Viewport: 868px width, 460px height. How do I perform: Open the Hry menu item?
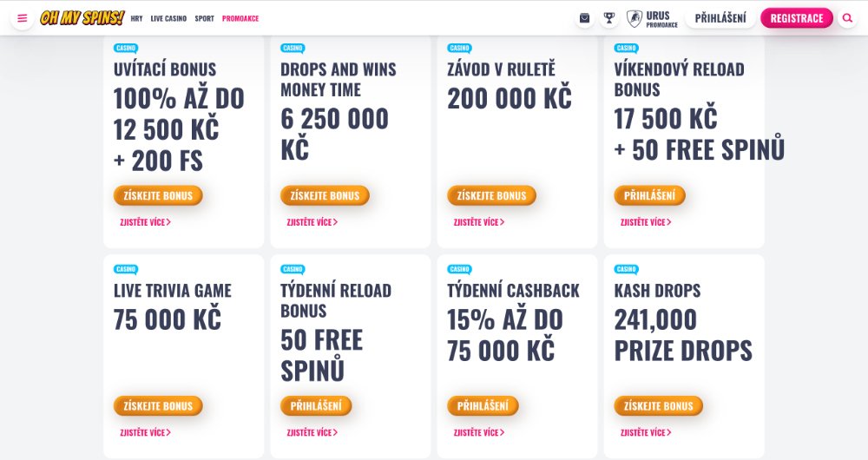[x=137, y=18]
